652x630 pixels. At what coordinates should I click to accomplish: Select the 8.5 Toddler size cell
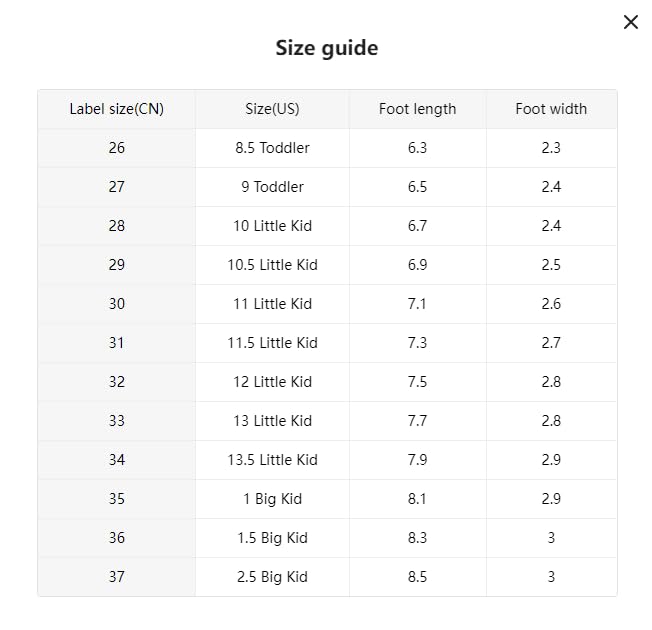tap(272, 148)
